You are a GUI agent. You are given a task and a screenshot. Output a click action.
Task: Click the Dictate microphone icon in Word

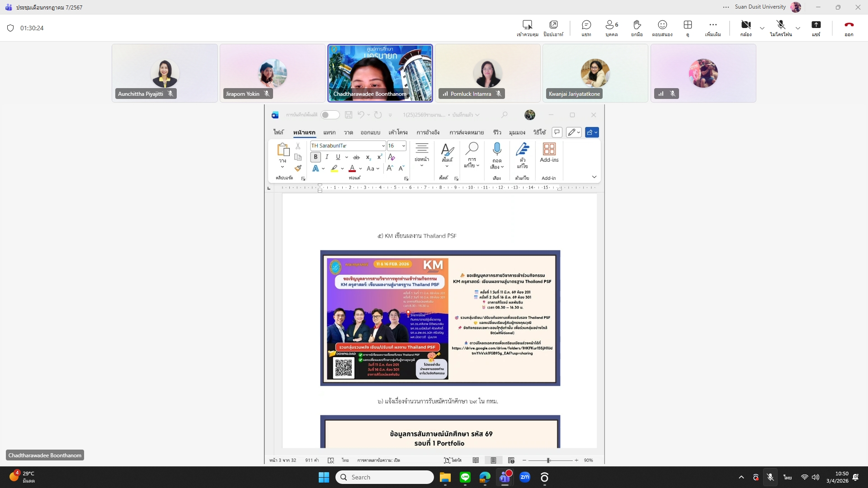tap(497, 149)
